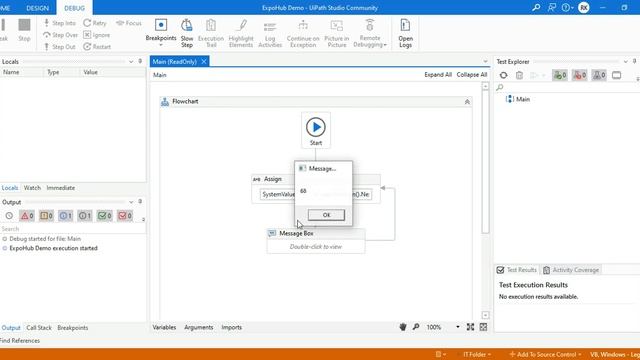Close the Main (ReadOnly) tab
This screenshot has height=360, width=640.
pos(204,62)
